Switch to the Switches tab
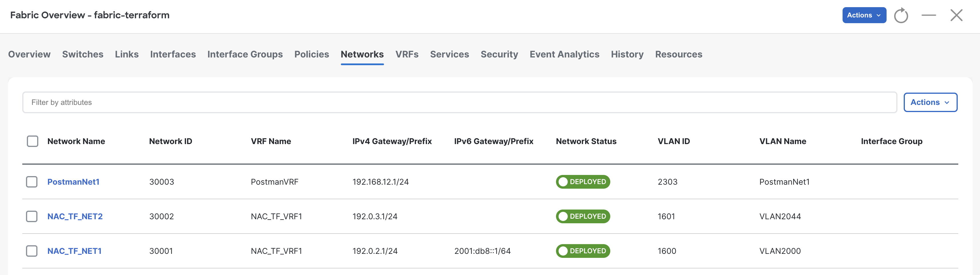This screenshot has width=980, height=275. [83, 55]
